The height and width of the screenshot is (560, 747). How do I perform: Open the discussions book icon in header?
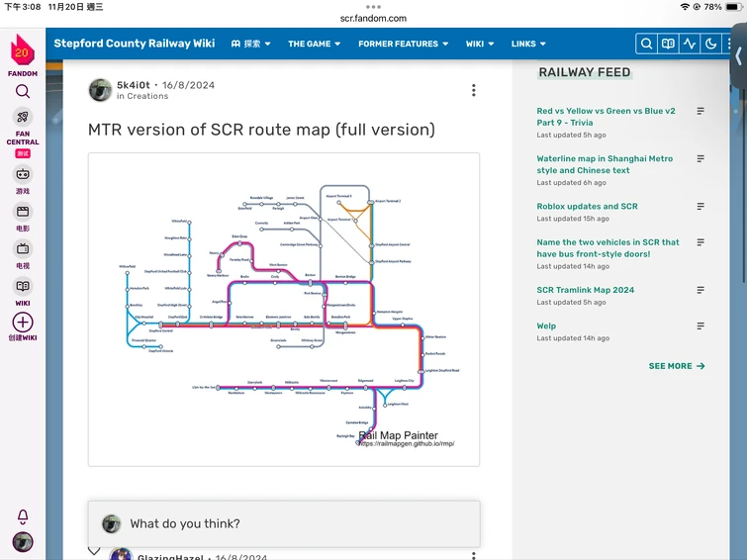(668, 44)
